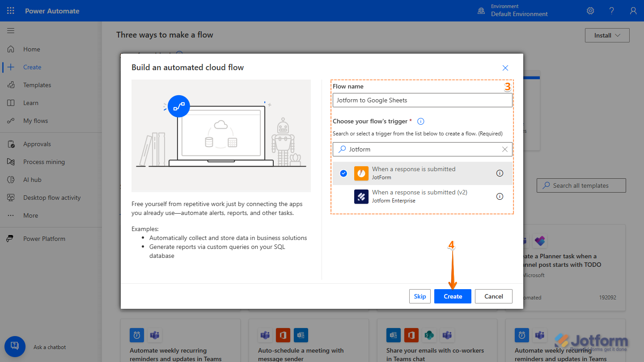Switch to the Templates section
Viewport: 644px width, 362px height.
[36, 84]
